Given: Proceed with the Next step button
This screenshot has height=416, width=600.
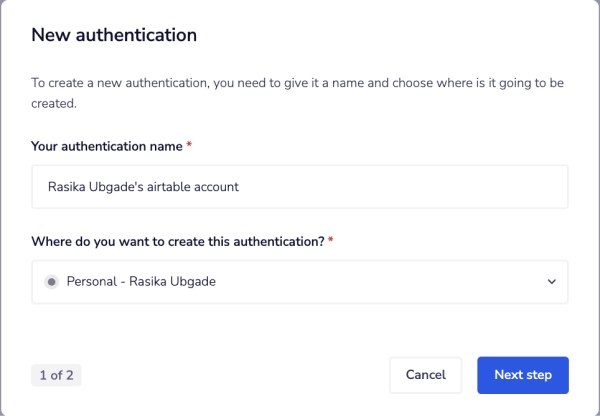Looking at the screenshot, I should point(522,375).
